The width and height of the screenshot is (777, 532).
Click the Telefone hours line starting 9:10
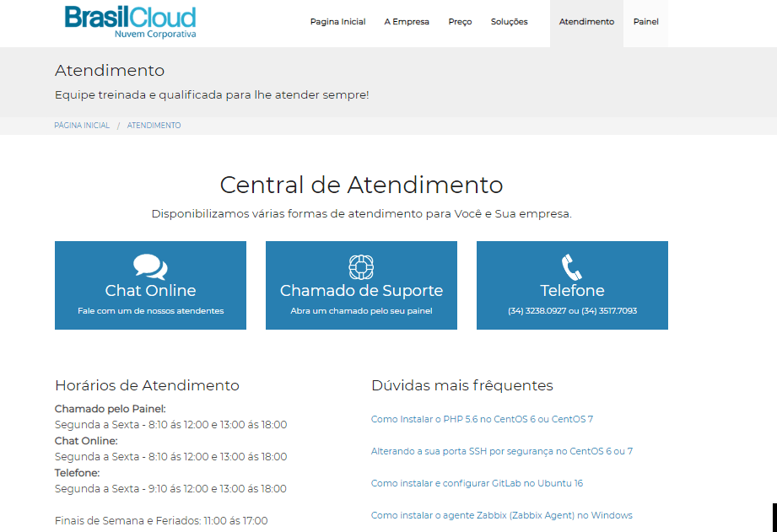(x=170, y=488)
